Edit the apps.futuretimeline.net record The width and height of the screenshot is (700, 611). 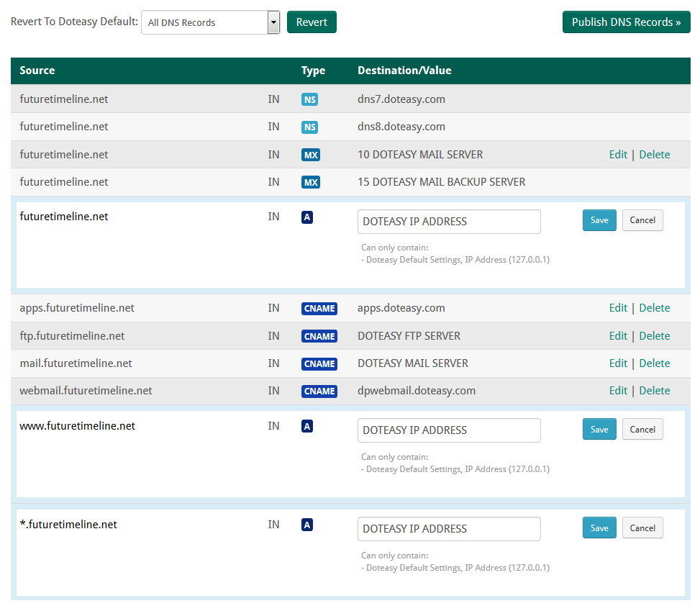pyautogui.click(x=618, y=308)
